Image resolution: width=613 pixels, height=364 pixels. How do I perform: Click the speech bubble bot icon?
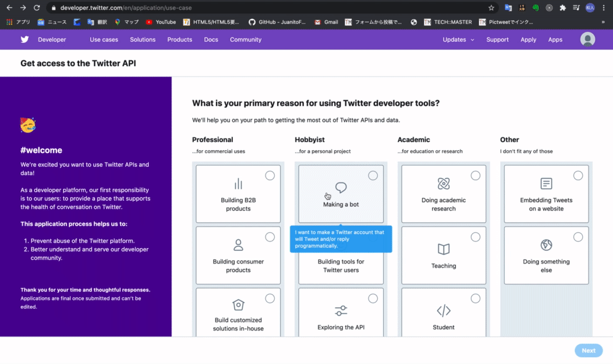tap(341, 188)
